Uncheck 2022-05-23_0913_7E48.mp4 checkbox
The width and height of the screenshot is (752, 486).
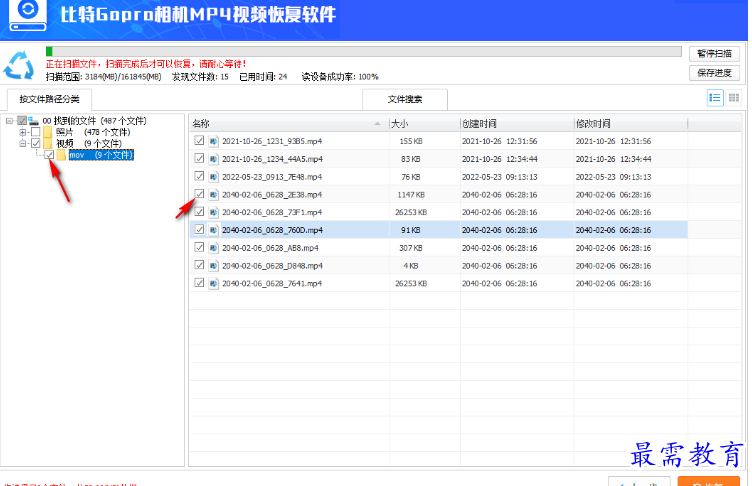[x=200, y=176]
